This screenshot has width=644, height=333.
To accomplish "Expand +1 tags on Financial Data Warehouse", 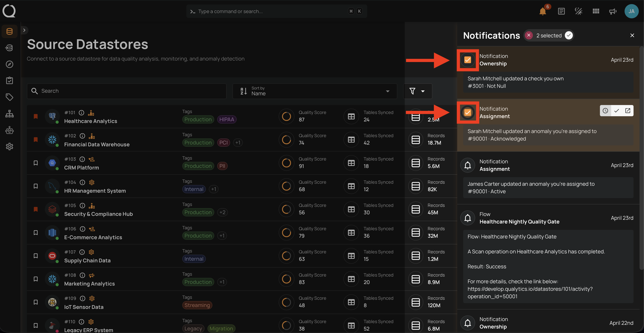I will point(238,143).
